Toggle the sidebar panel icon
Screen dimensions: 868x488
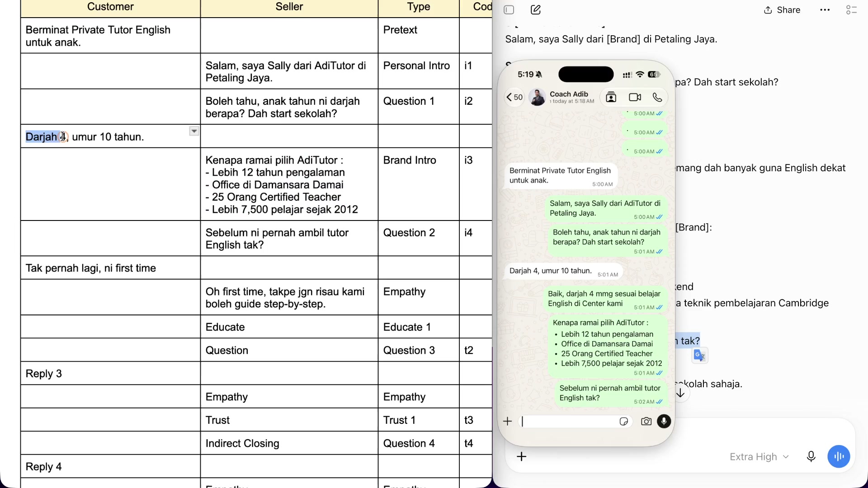[509, 10]
